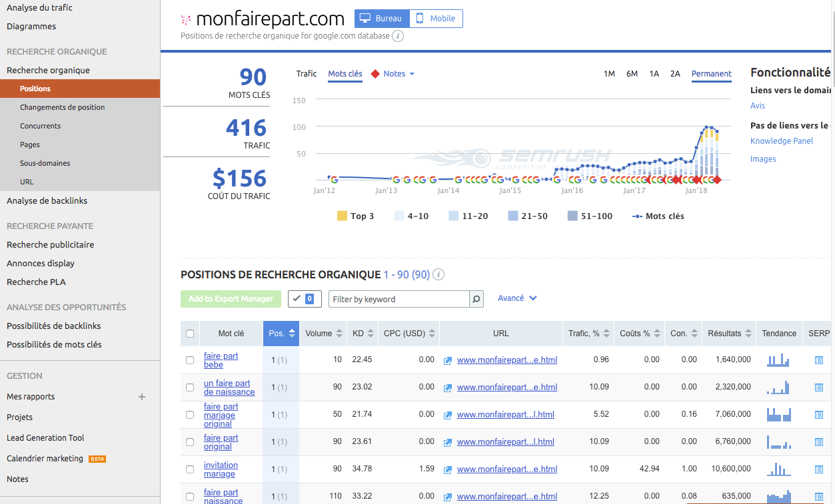This screenshot has width=835, height=504.
Task: Open external link icon for faire part mariage original URL
Action: tap(448, 415)
